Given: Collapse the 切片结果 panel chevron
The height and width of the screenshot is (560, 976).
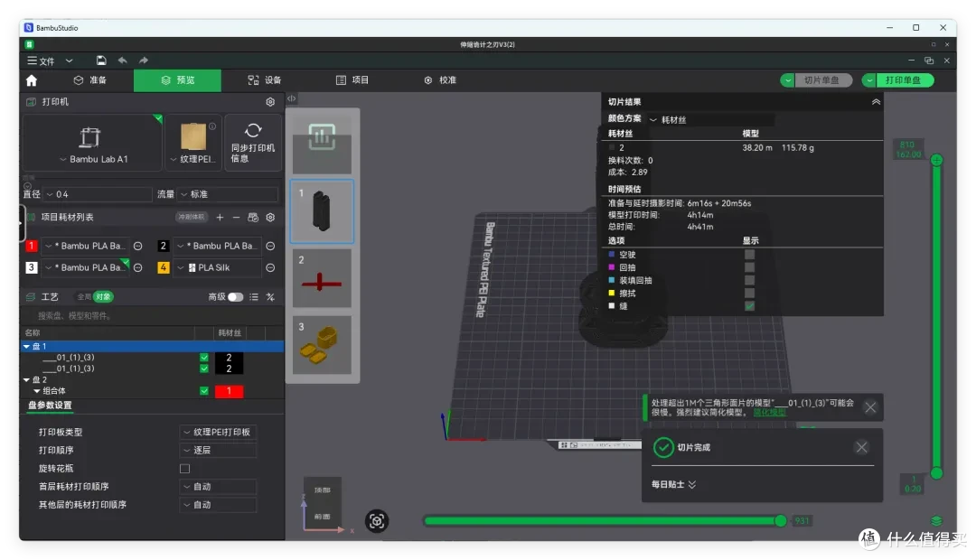Looking at the screenshot, I should [x=876, y=102].
